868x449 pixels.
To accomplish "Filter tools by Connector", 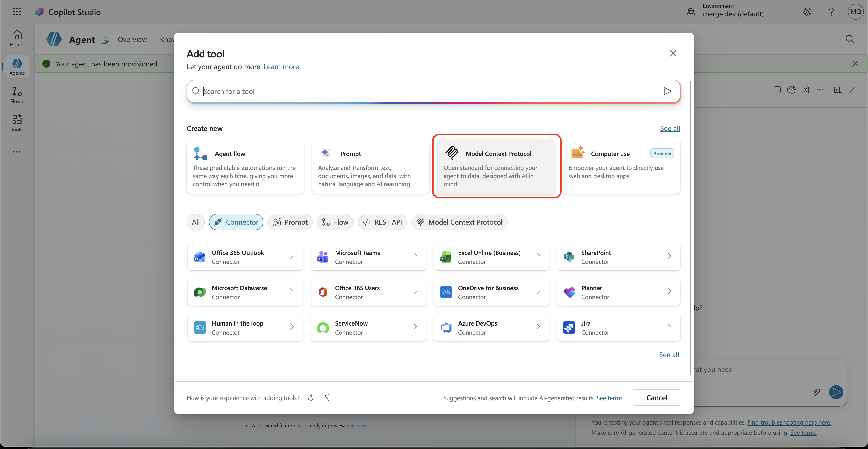I will 236,222.
